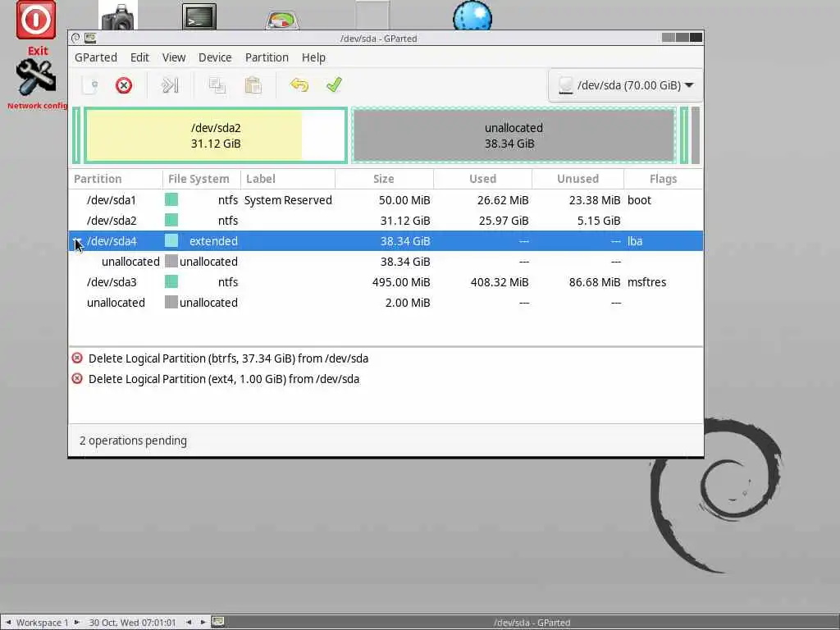Open the View menu
Viewport: 840px width, 630px height.
point(174,57)
